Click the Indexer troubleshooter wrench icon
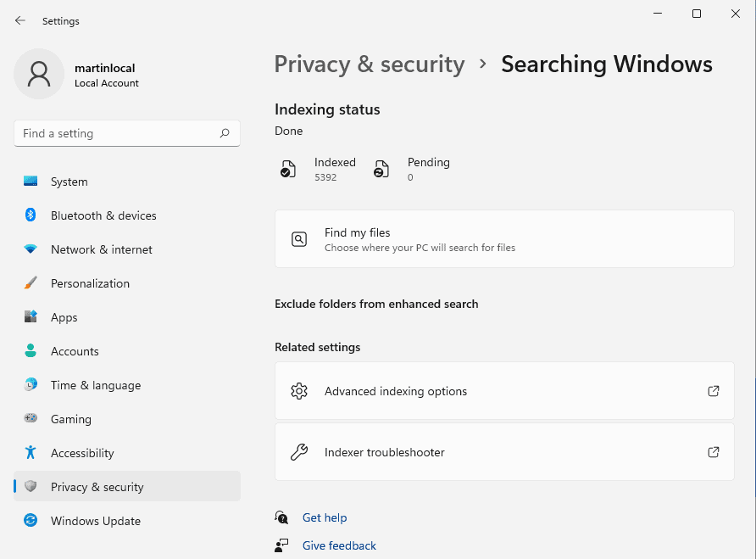 (299, 452)
